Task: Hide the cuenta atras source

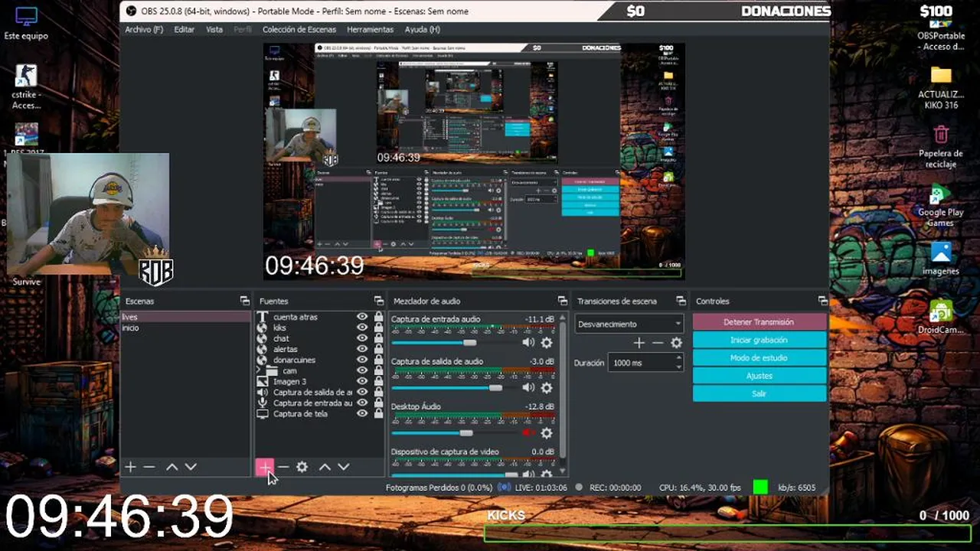Action: (362, 317)
